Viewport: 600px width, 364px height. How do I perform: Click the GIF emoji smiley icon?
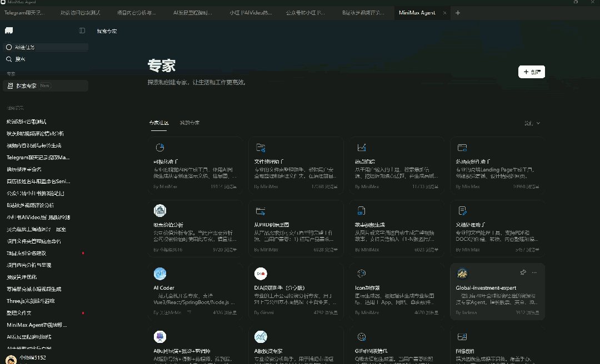click(x=362, y=337)
